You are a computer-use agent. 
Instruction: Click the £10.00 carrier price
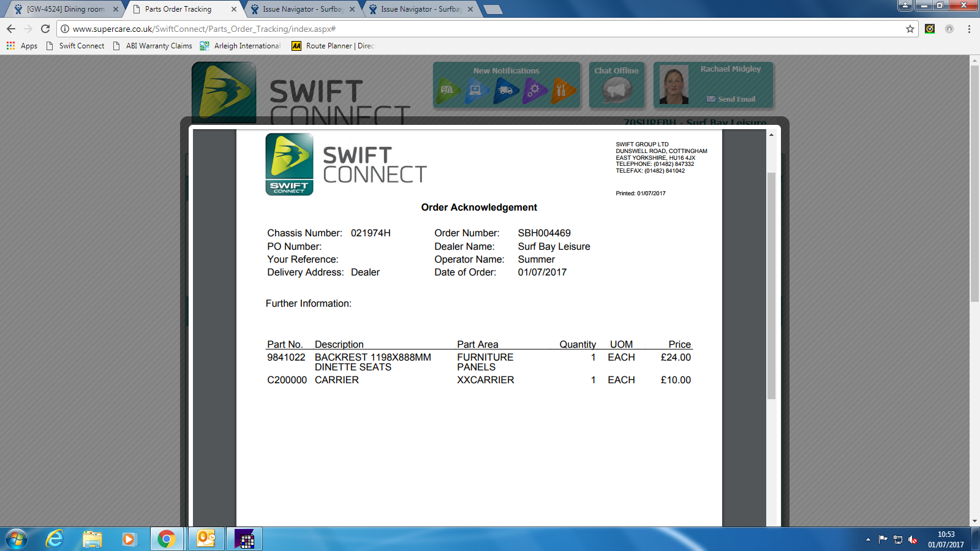(x=676, y=380)
